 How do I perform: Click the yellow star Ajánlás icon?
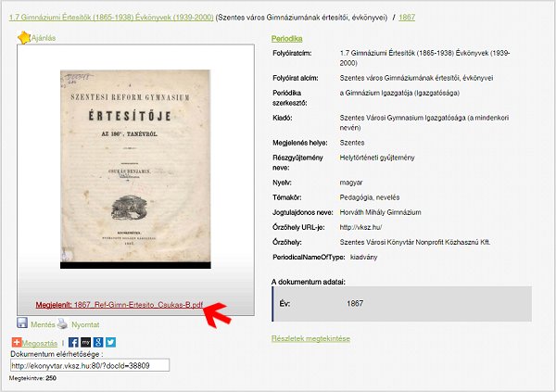[x=24, y=38]
